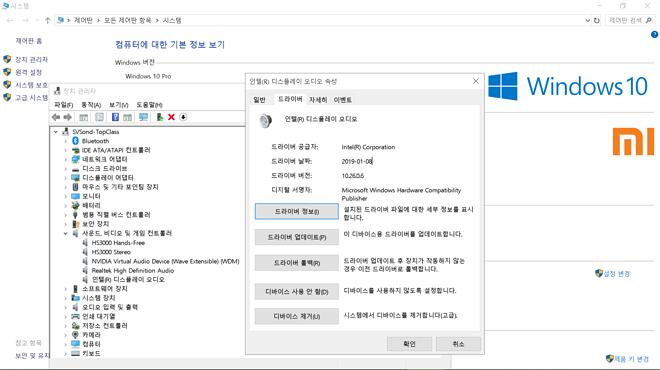Expand the Bluetooth category
660x370 pixels.
66,141
